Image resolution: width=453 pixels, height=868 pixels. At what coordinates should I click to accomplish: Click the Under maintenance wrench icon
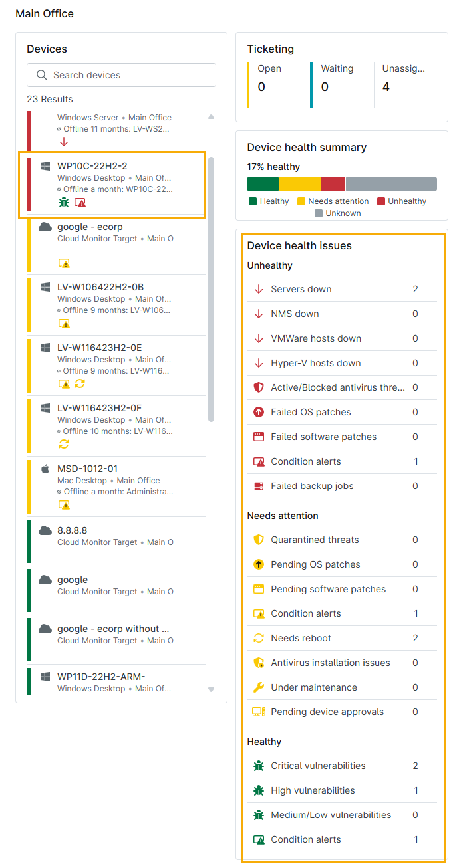259,687
